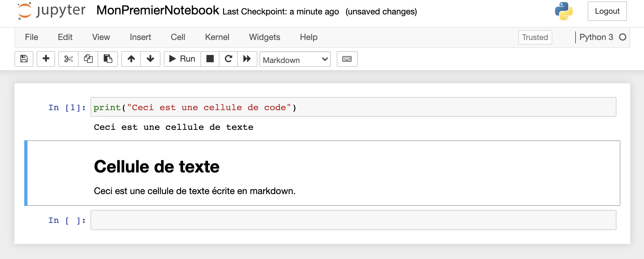Click the Trusted notebook indicator
644x259 pixels.
click(535, 37)
